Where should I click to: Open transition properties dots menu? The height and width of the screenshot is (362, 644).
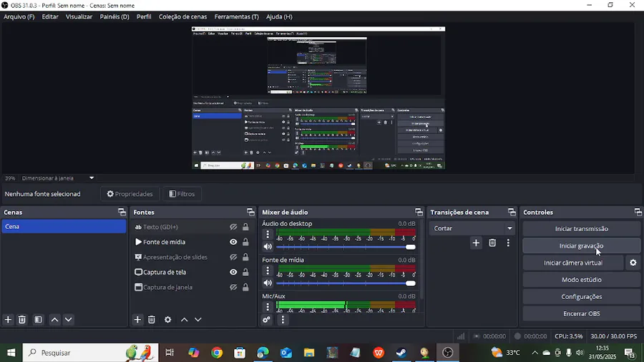(508, 243)
